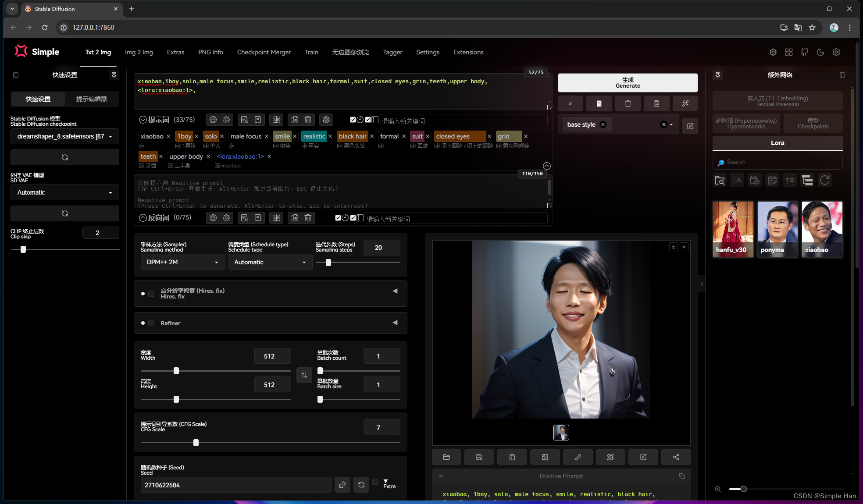The width and height of the screenshot is (863, 504).
Task: Click the save image icon below preview
Action: coord(479,457)
